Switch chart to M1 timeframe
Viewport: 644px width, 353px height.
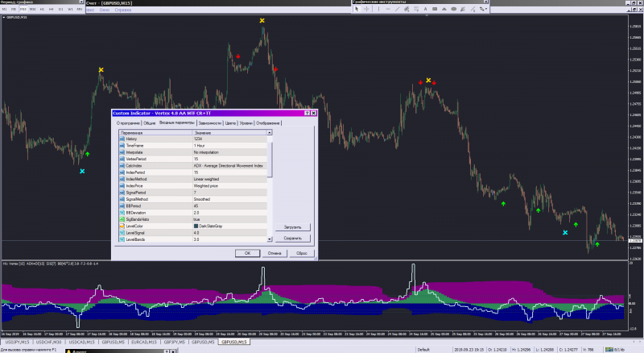[5, 9]
